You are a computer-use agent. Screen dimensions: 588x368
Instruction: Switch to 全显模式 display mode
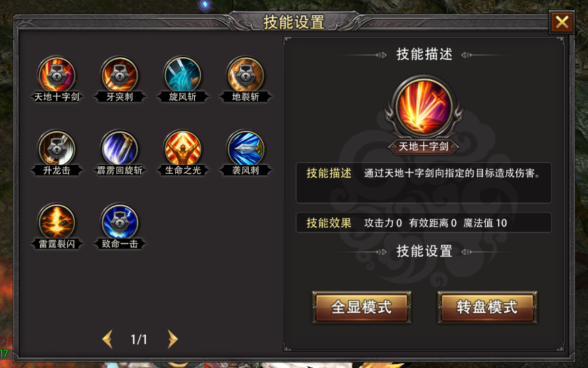tap(362, 307)
